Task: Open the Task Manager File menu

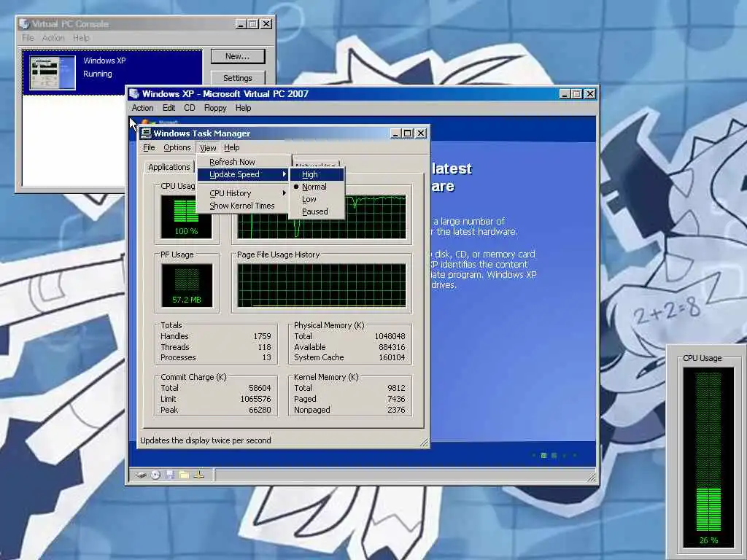Action: 149,147
